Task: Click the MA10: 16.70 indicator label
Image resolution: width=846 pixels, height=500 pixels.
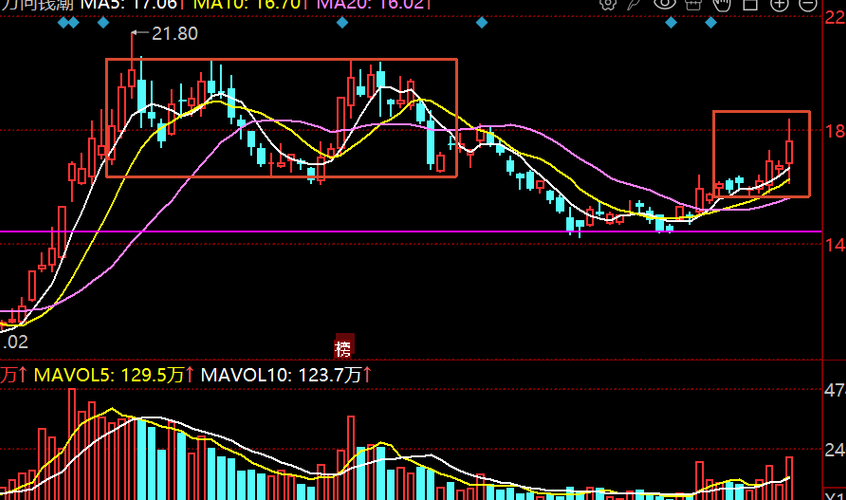Action: (x=250, y=4)
